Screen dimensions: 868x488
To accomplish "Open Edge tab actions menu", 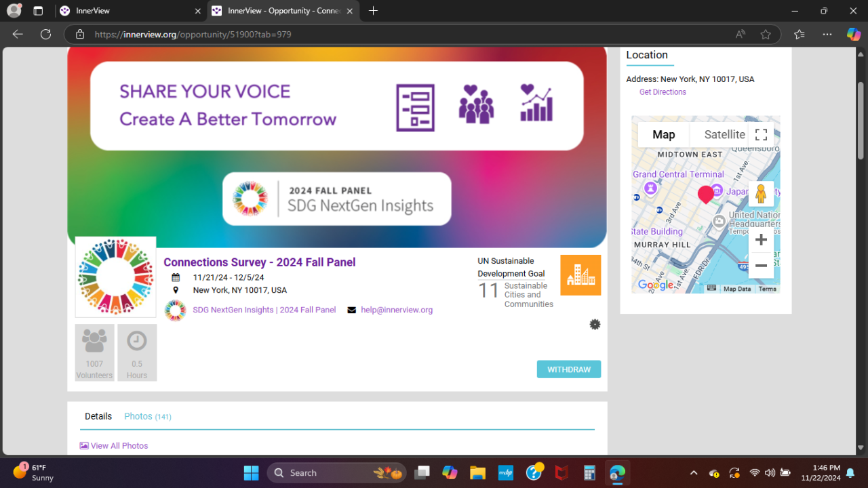I will click(x=38, y=11).
